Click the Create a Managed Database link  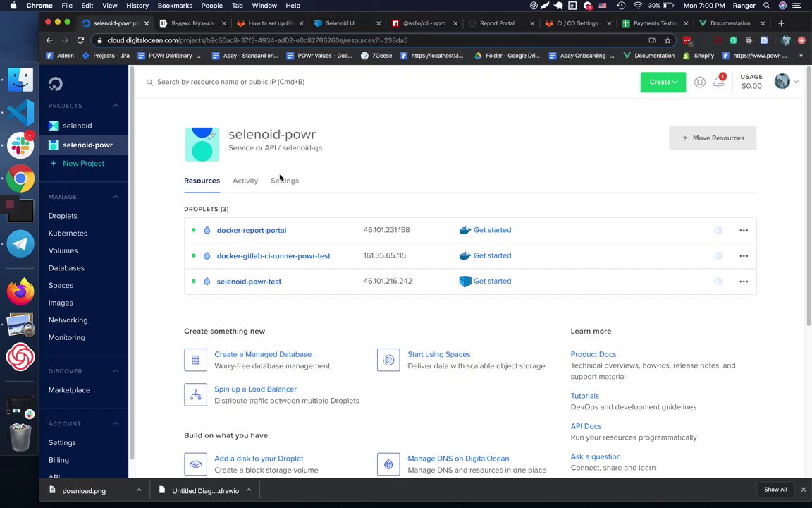tap(263, 354)
